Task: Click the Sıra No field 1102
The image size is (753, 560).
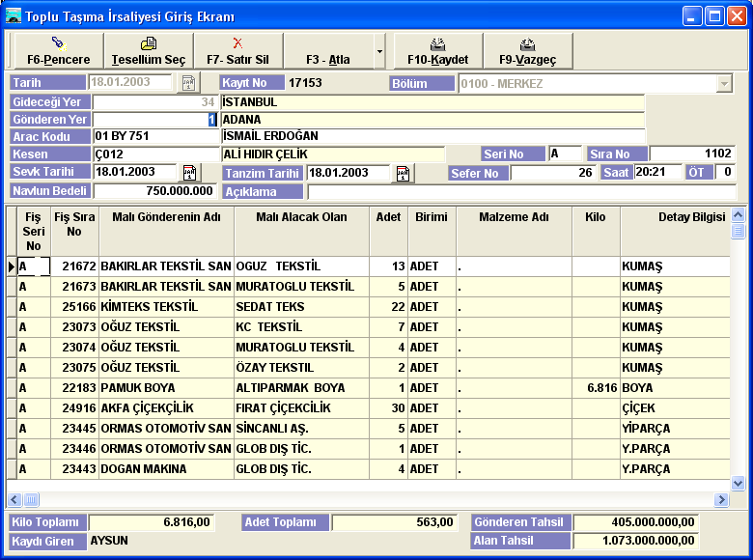Action: tap(691, 154)
